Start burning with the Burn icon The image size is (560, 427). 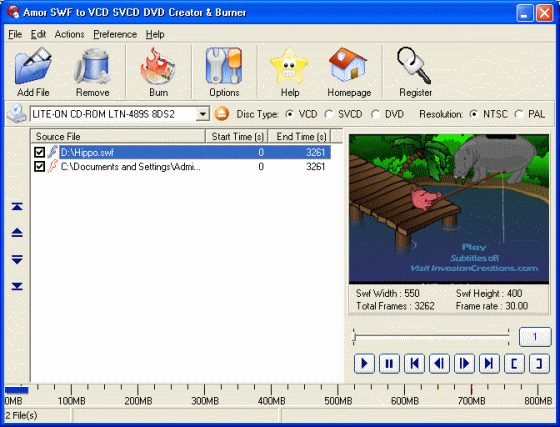pyautogui.click(x=158, y=67)
